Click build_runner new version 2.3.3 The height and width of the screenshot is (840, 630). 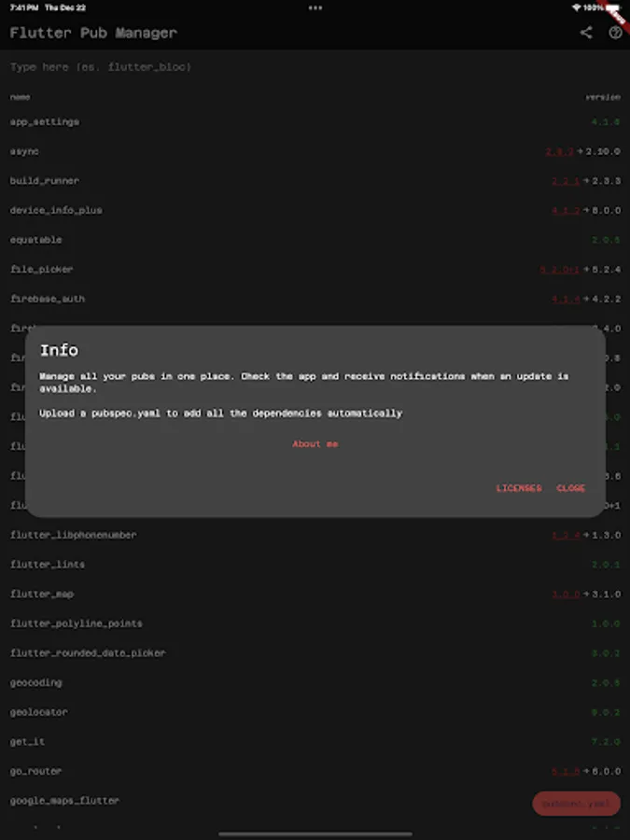(x=606, y=181)
